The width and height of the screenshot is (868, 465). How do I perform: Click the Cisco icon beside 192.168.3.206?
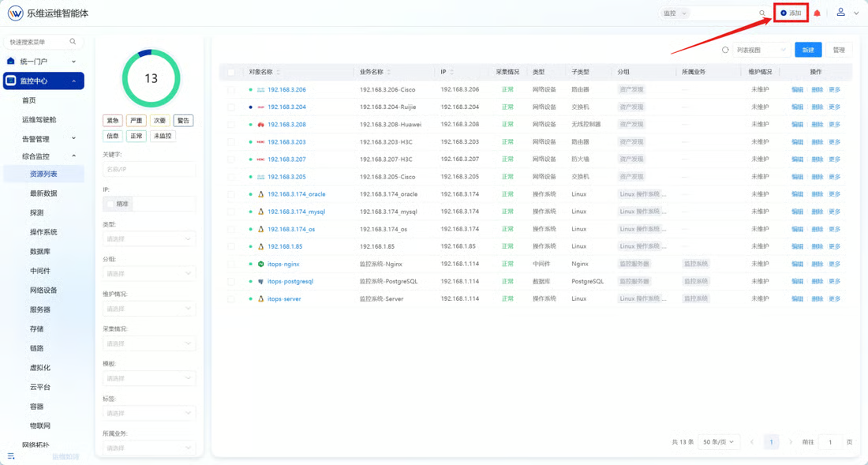[x=260, y=90]
